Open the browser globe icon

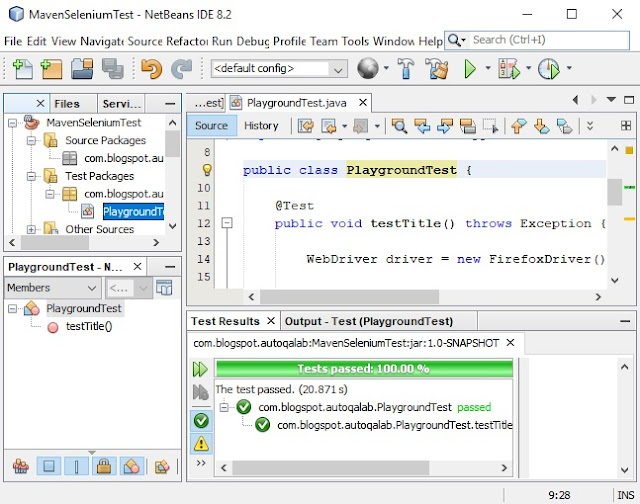pos(368,69)
